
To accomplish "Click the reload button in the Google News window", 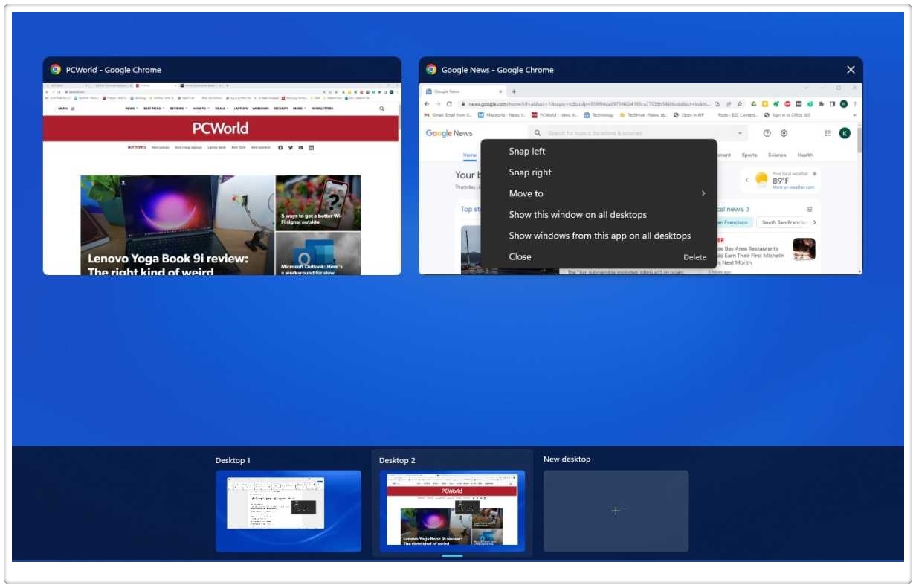I will (449, 104).
